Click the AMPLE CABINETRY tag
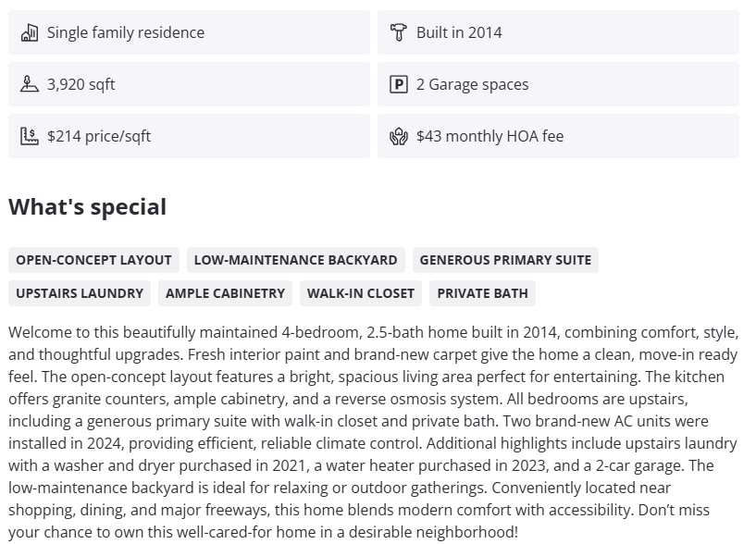The width and height of the screenshot is (756, 544). tap(225, 293)
